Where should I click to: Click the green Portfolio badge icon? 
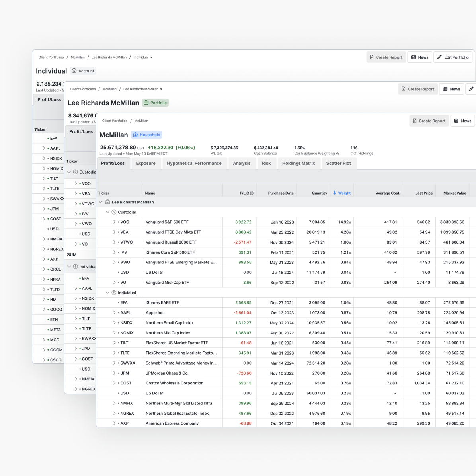pos(146,103)
